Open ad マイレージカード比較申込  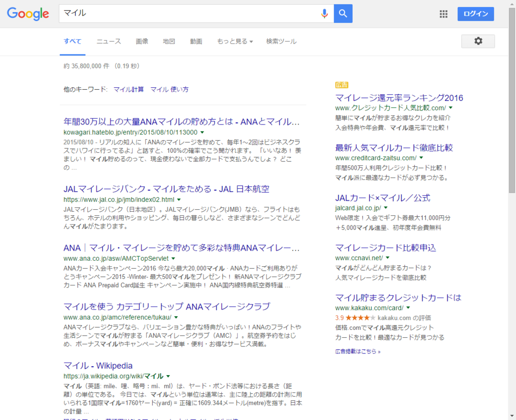click(x=385, y=248)
